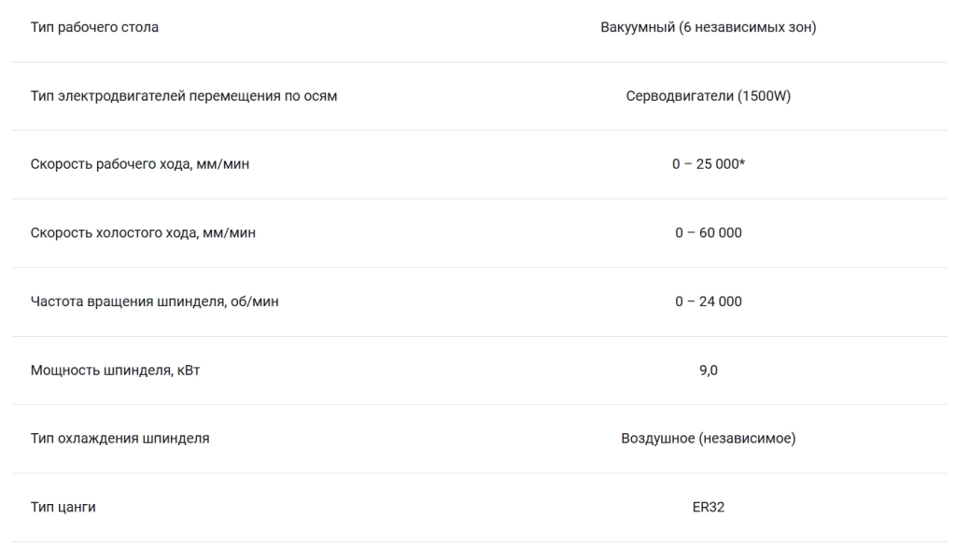
Task: Click 'Скорость холостого хода, мм/мин' label
Action: 143,232
